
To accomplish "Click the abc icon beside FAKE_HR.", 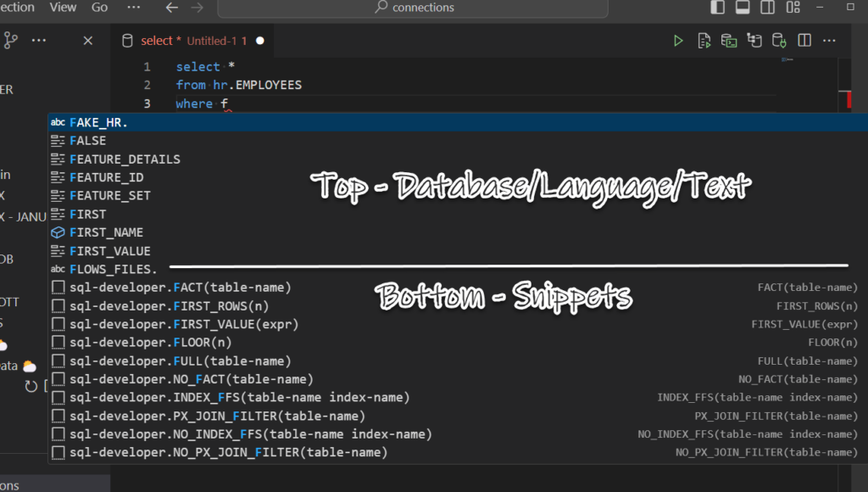I will 58,122.
